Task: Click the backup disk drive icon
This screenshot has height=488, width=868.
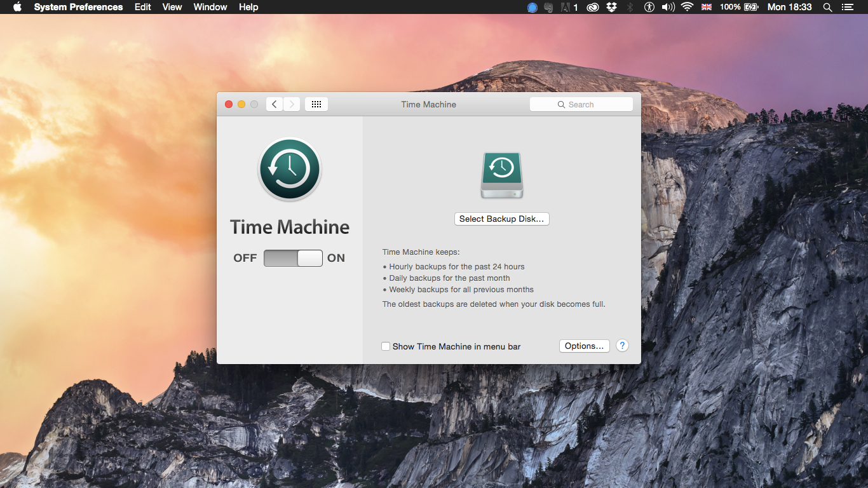Action: tap(502, 175)
